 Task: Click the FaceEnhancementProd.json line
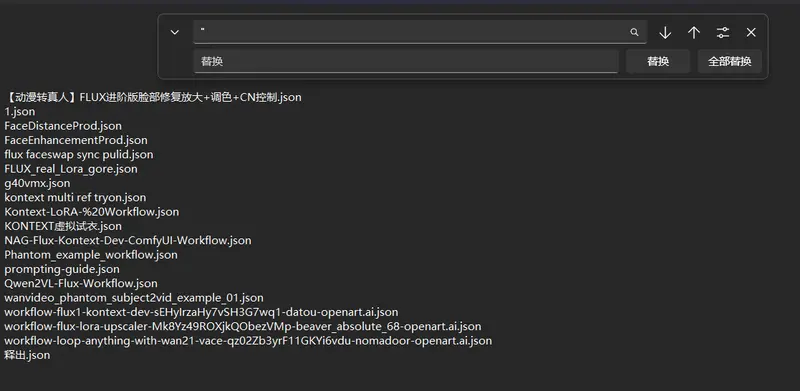pos(76,140)
